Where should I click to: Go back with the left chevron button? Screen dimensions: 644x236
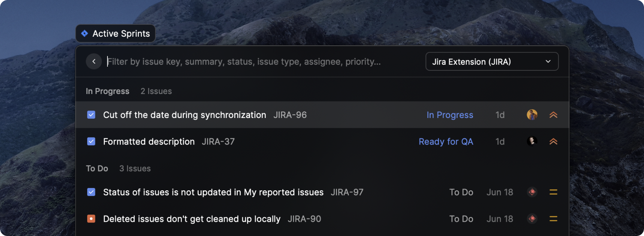click(94, 61)
